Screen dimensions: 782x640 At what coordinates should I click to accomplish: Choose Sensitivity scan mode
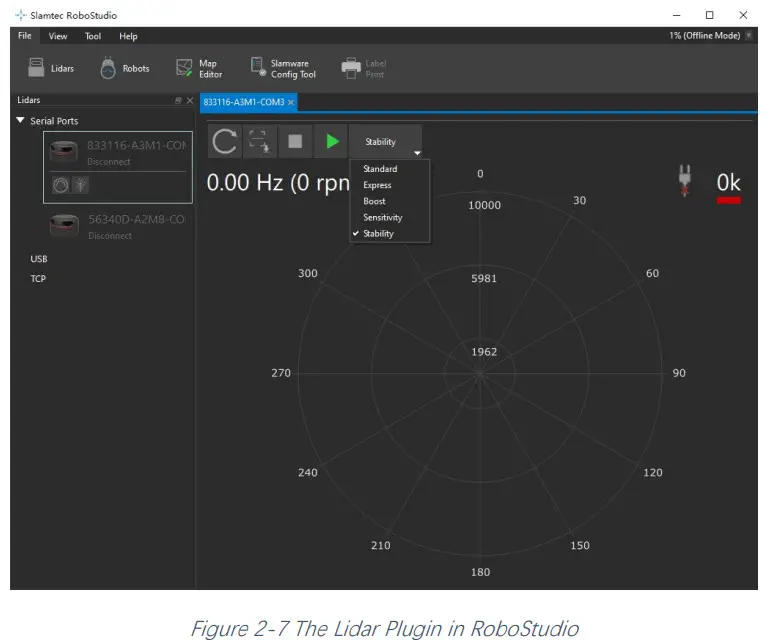[383, 217]
